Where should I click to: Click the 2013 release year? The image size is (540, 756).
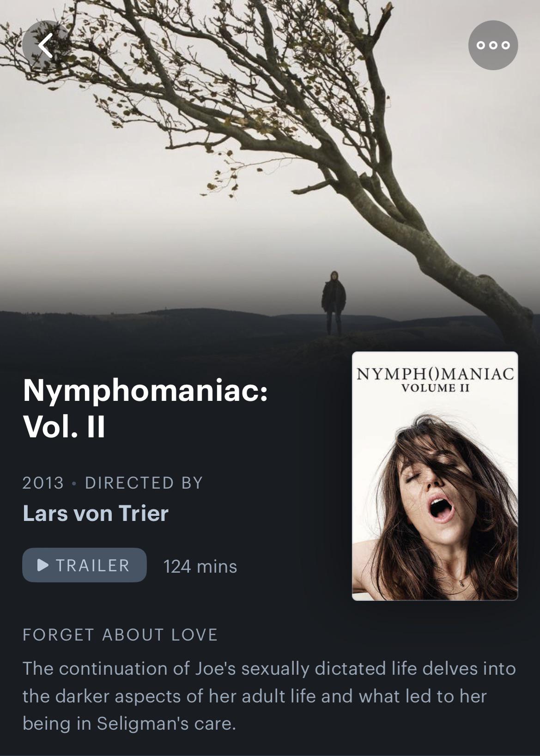coord(43,483)
